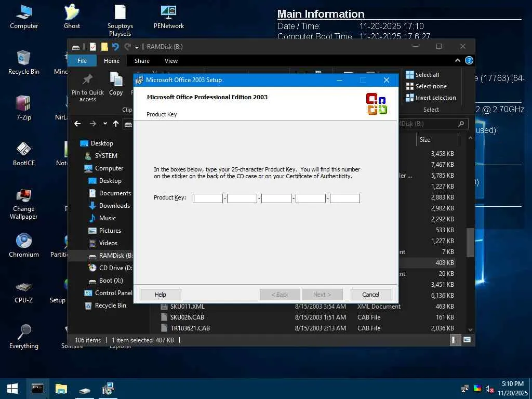The height and width of the screenshot is (399, 532).
Task: Go up one folder level in Explorer
Action: (x=116, y=124)
